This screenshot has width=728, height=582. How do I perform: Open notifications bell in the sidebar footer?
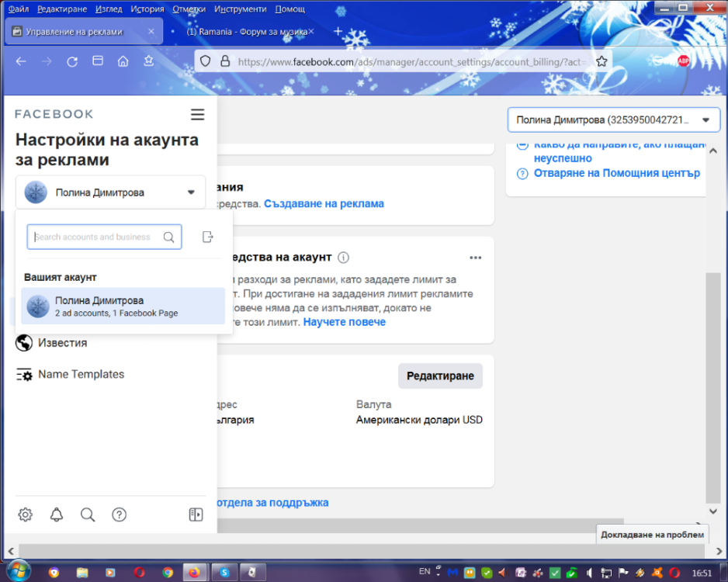pyautogui.click(x=57, y=514)
